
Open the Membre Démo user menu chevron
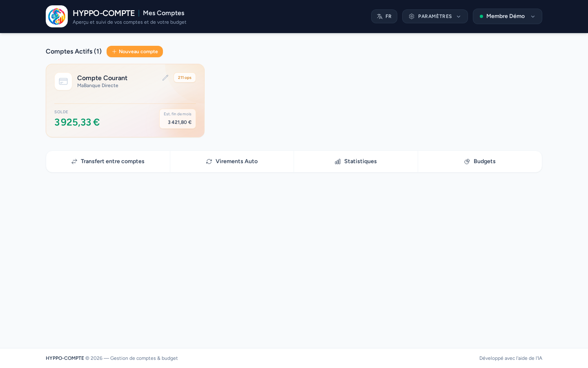click(533, 16)
